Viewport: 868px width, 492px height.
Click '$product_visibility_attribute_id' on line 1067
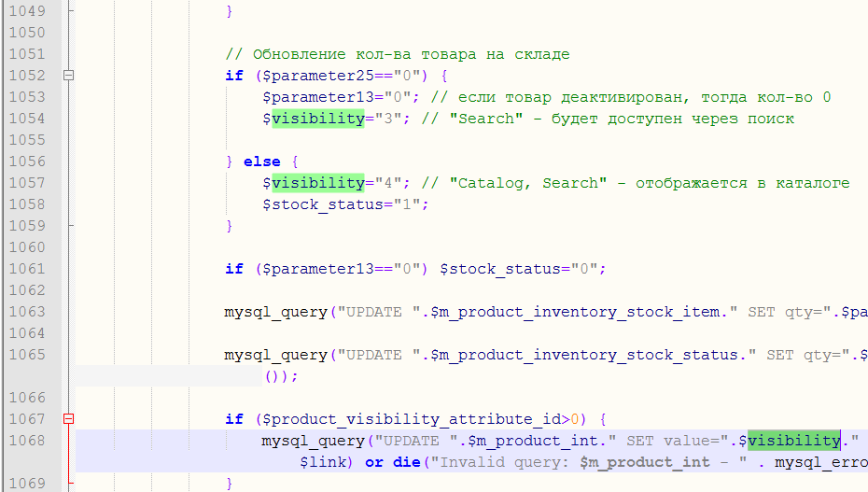pyautogui.click(x=412, y=419)
